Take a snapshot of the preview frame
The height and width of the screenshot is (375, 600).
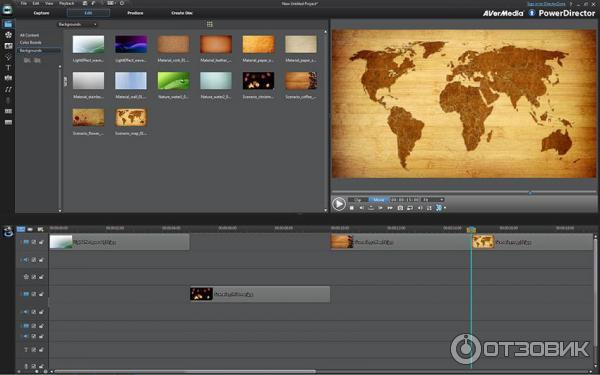[x=400, y=208]
